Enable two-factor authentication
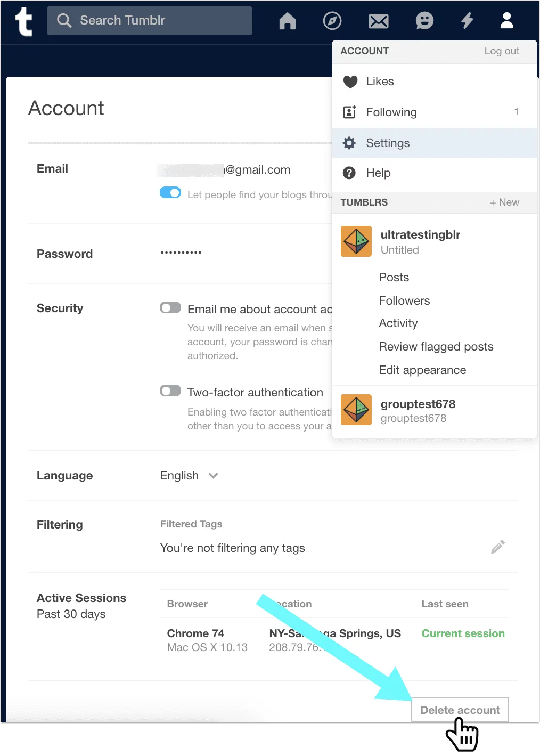The width and height of the screenshot is (540, 756). pos(170,391)
